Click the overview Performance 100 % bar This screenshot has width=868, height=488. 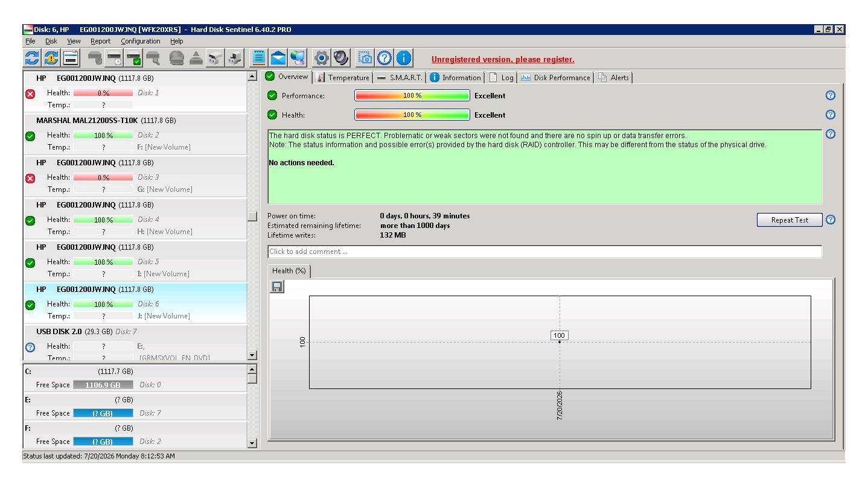pyautogui.click(x=412, y=95)
